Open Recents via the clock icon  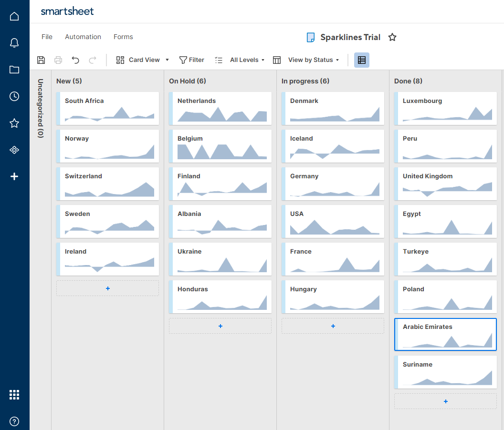coord(14,96)
